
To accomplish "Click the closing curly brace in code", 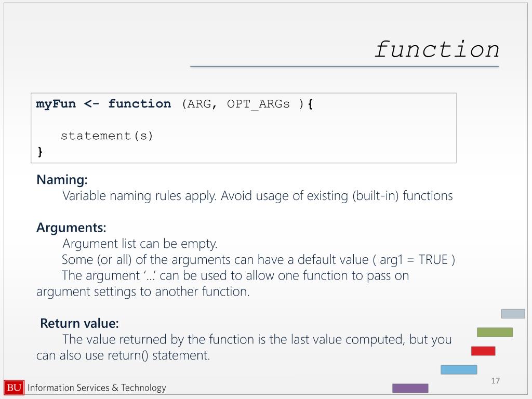I will [x=40, y=151].
